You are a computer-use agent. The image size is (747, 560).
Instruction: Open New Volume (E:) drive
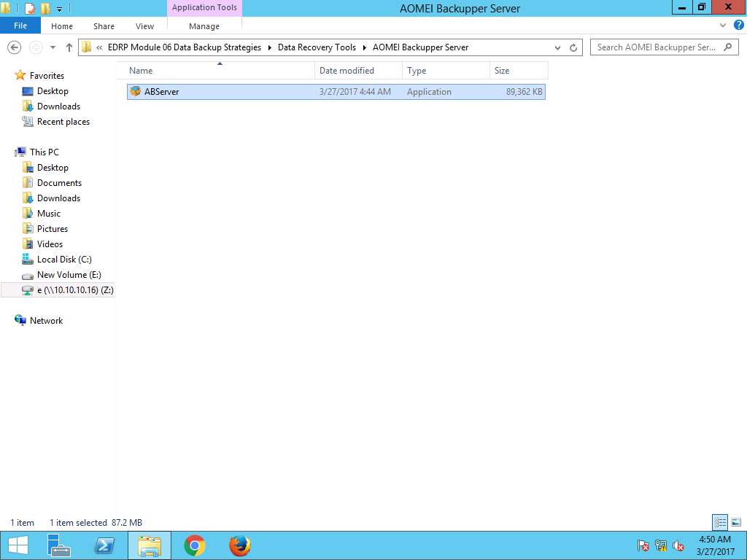coord(69,275)
